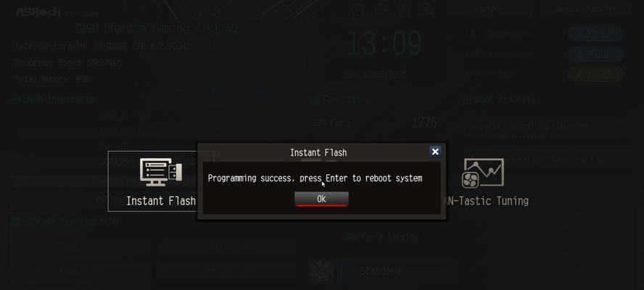Screen dimensions: 644x290
Task: Open the Instant Flash monitor icon
Action: [x=161, y=172]
